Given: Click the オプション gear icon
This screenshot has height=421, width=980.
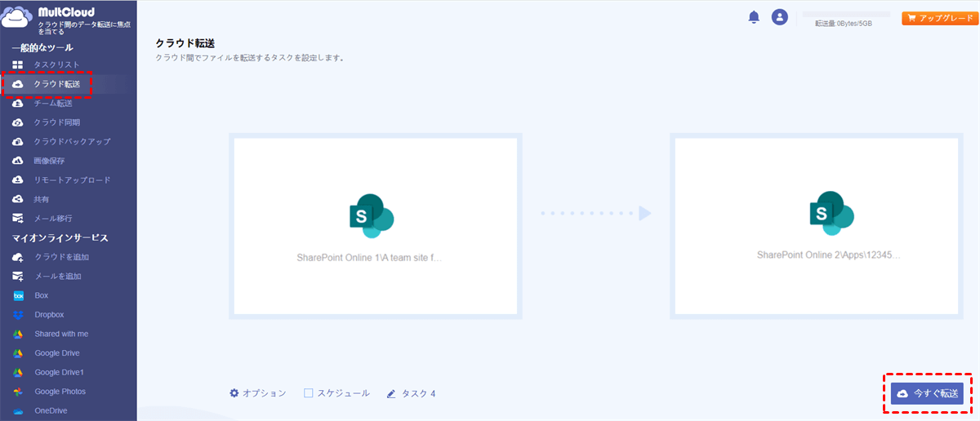Looking at the screenshot, I should pos(234,393).
